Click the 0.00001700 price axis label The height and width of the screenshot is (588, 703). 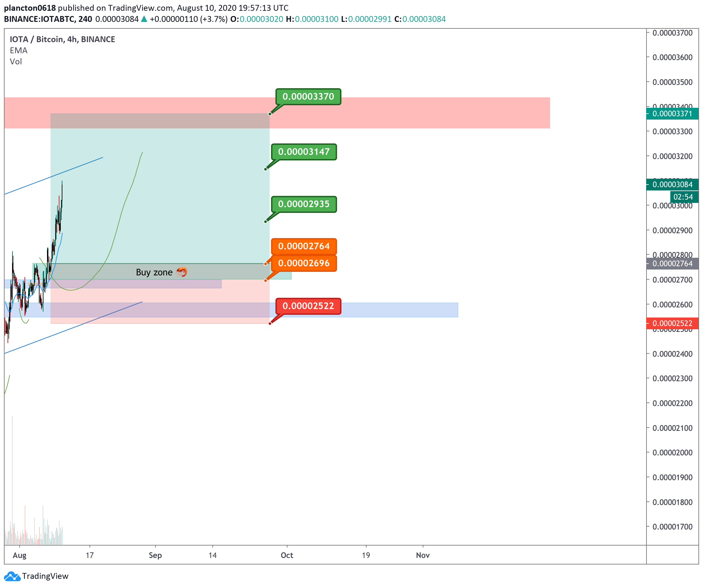pyautogui.click(x=673, y=527)
